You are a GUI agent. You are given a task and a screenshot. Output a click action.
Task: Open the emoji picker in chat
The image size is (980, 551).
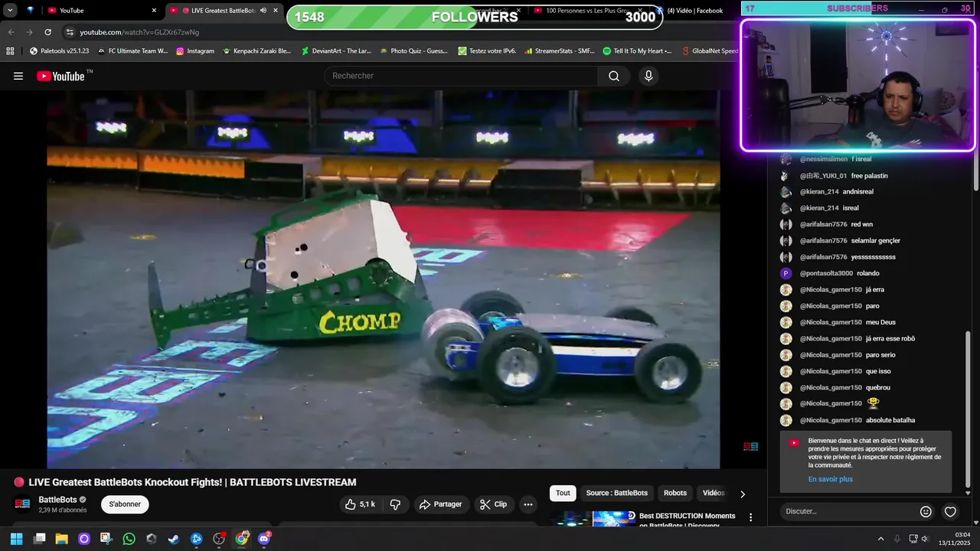tap(926, 511)
